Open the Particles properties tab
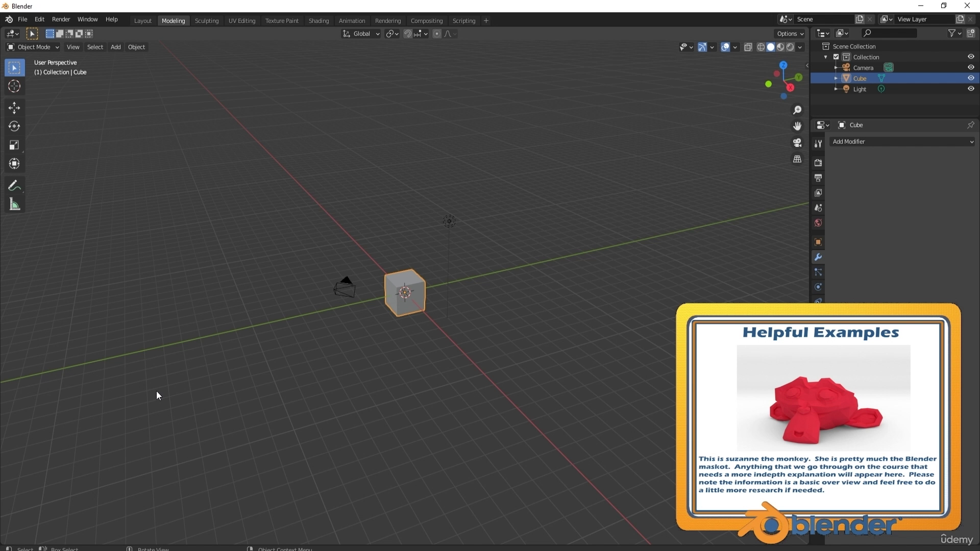This screenshot has width=980, height=551. tap(818, 272)
